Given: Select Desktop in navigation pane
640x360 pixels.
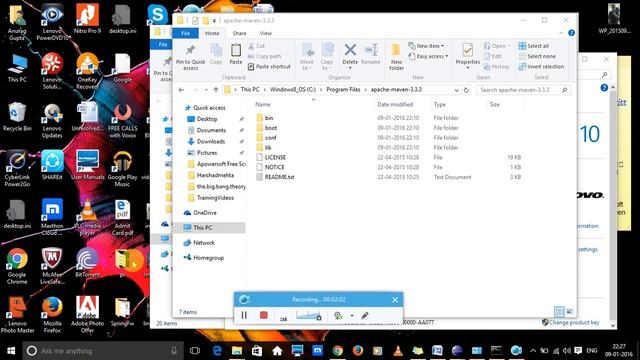Looking at the screenshot, I should [207, 119].
